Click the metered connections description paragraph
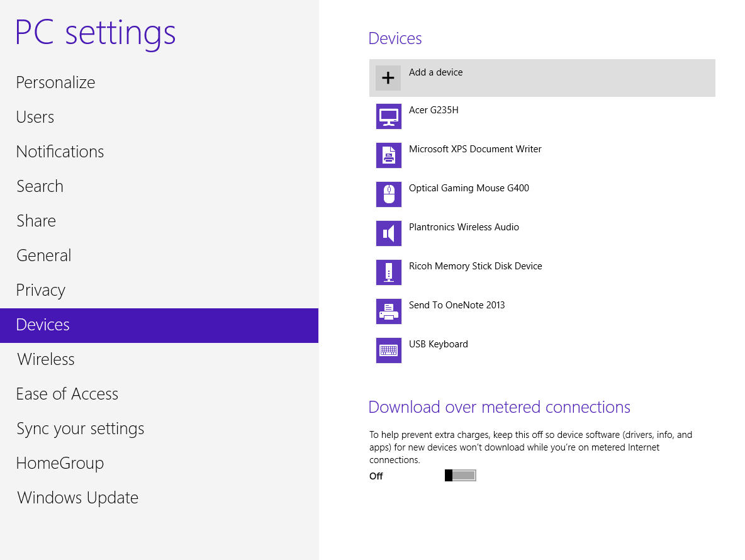 (x=530, y=447)
